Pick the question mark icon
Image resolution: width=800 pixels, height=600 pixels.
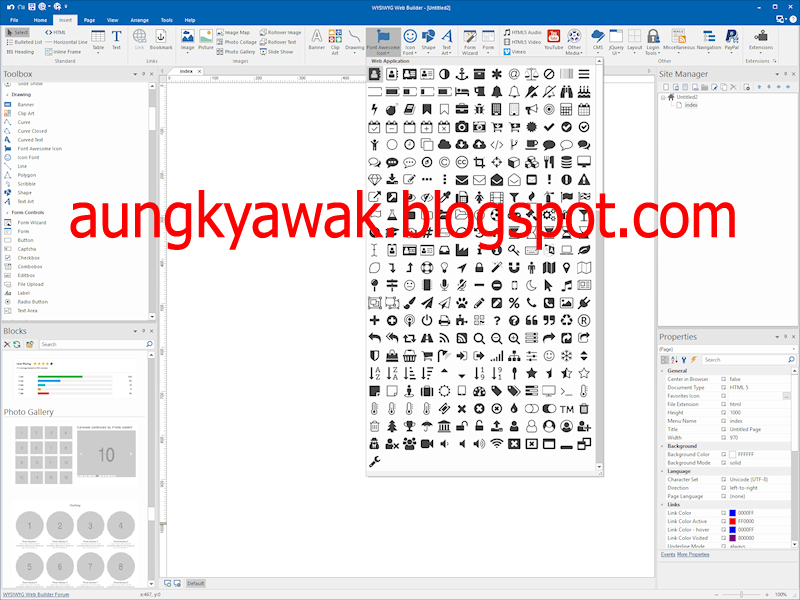click(496, 320)
